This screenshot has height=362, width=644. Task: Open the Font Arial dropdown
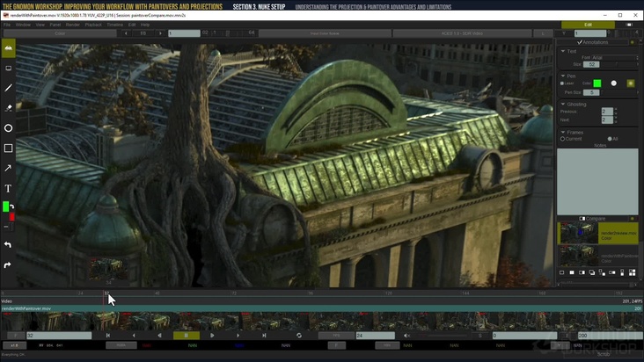pyautogui.click(x=614, y=58)
